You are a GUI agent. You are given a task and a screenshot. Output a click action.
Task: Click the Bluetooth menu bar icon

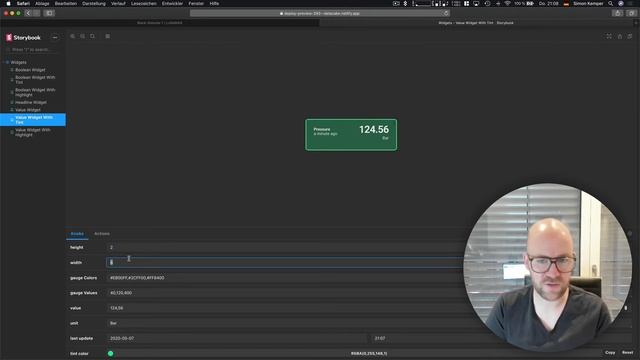coord(405,3)
